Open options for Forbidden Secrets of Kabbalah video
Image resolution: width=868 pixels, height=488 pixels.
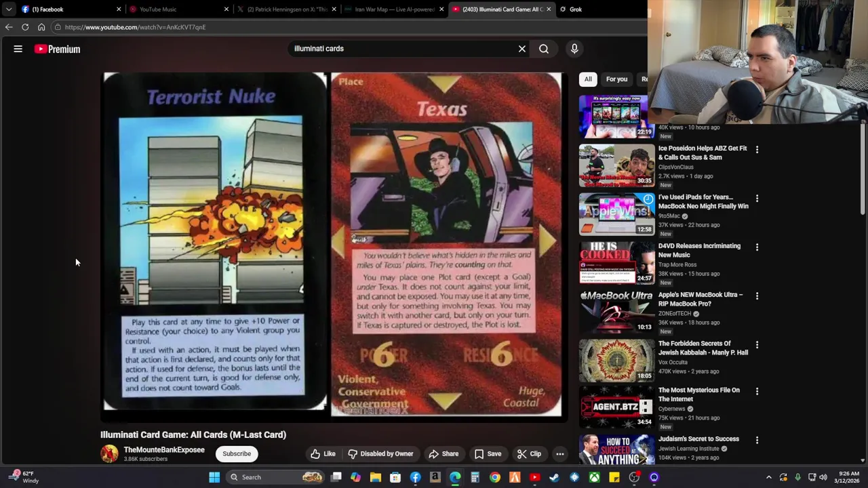(757, 344)
